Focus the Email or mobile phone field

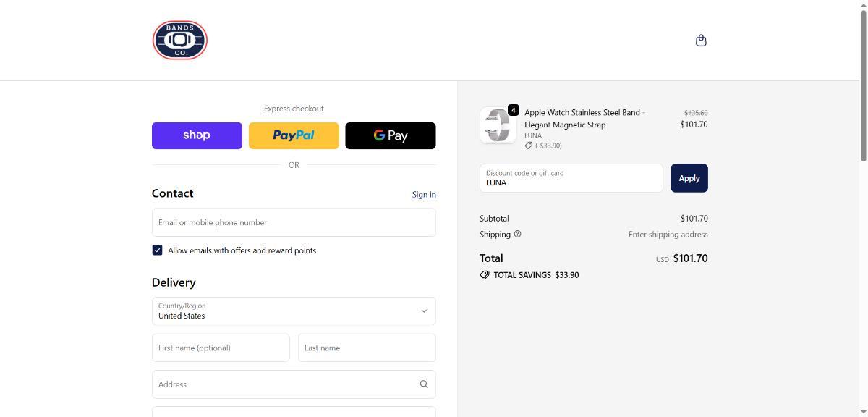[x=294, y=222]
